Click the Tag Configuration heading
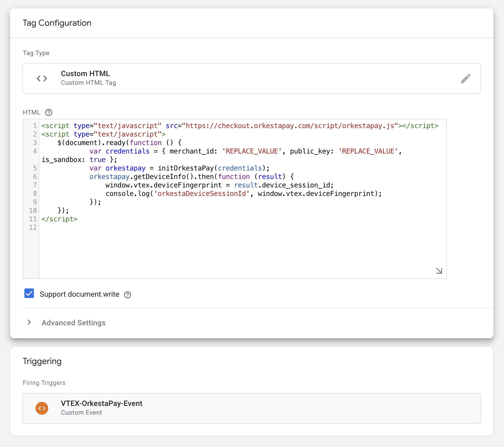This screenshot has height=447, width=504. [57, 23]
